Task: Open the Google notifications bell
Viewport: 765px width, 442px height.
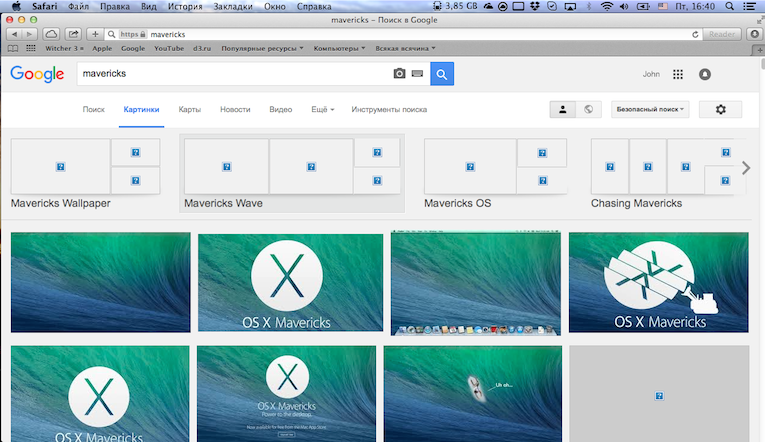Action: pos(705,74)
